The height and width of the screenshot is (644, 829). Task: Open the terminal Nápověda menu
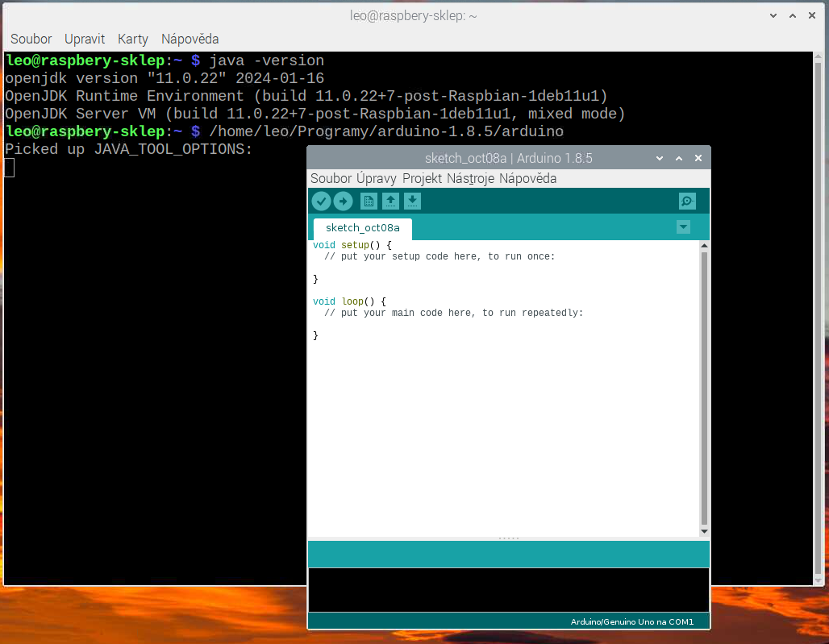click(190, 39)
